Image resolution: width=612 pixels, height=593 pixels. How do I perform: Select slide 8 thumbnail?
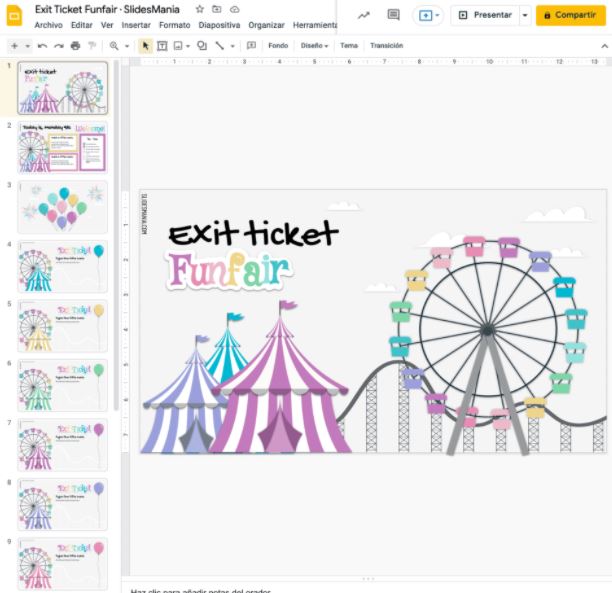(62, 504)
